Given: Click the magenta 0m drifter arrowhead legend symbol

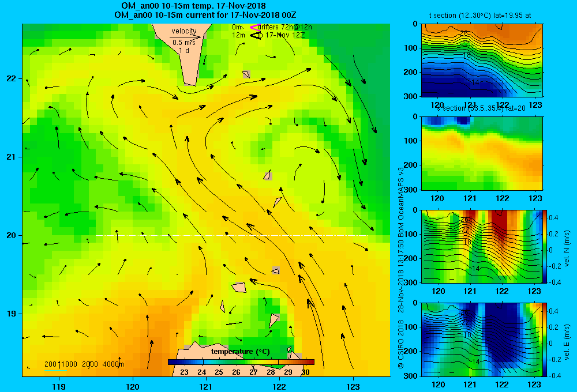Looking at the screenshot, I should (x=255, y=27).
